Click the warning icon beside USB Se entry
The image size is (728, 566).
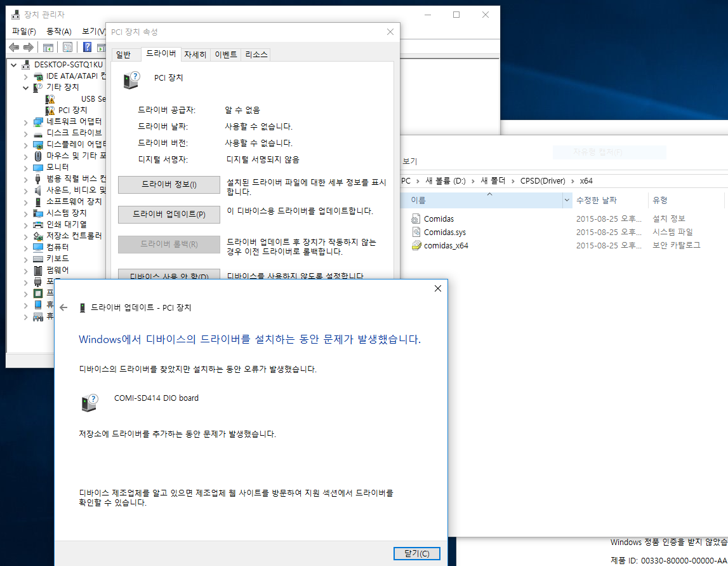[x=50, y=99]
